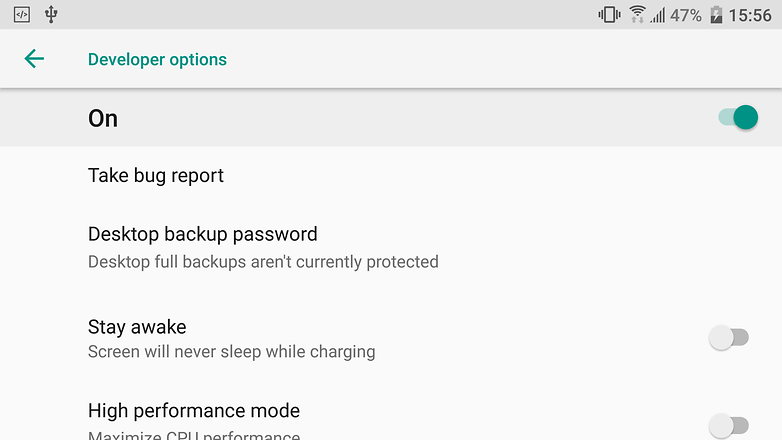
Task: Enable the Stay awake switch
Action: point(729,338)
